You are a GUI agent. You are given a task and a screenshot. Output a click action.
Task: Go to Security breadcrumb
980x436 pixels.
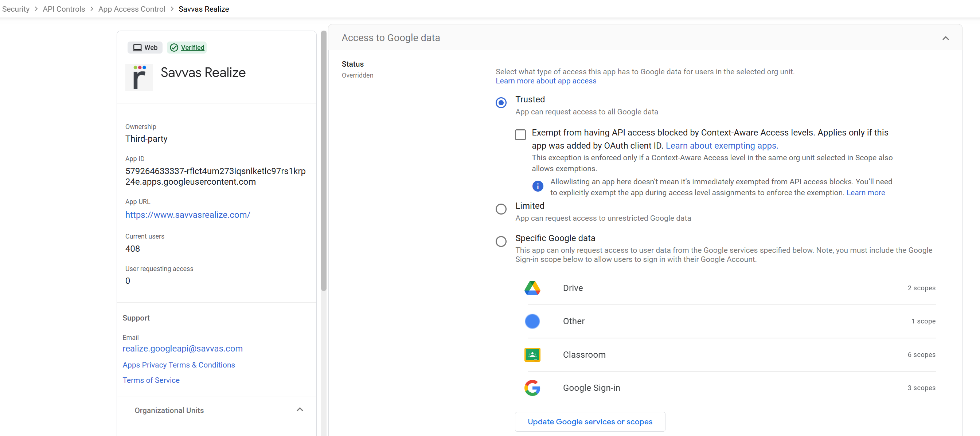coord(16,9)
